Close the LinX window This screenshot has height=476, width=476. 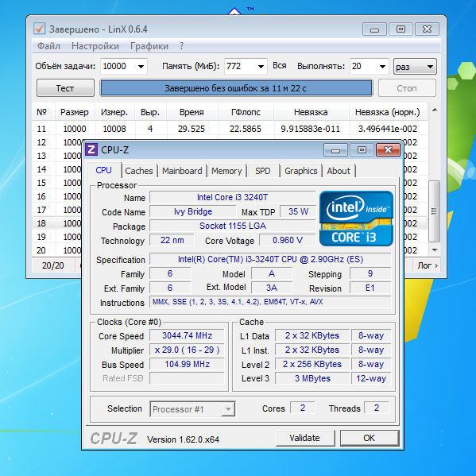(427, 29)
